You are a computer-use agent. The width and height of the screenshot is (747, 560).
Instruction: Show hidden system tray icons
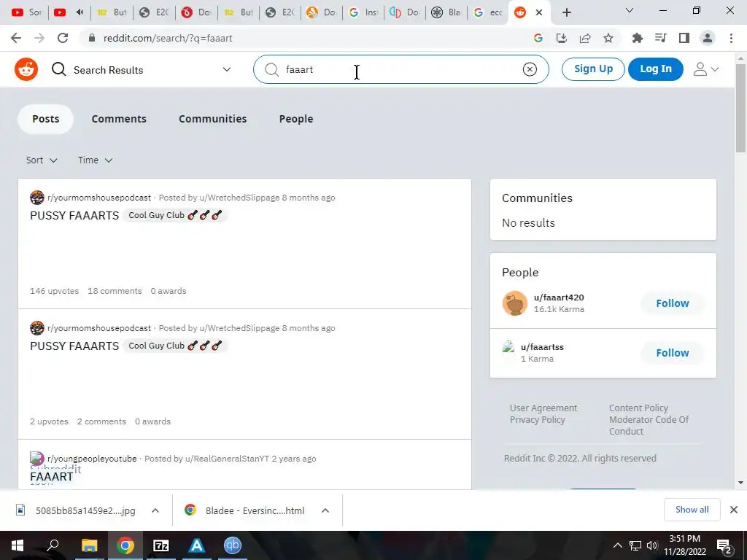coord(617,545)
